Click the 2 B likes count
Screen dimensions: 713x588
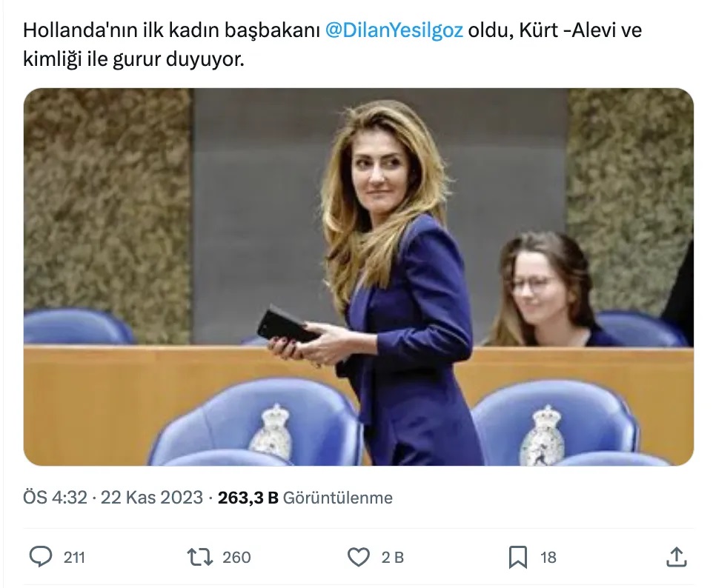[392, 557]
